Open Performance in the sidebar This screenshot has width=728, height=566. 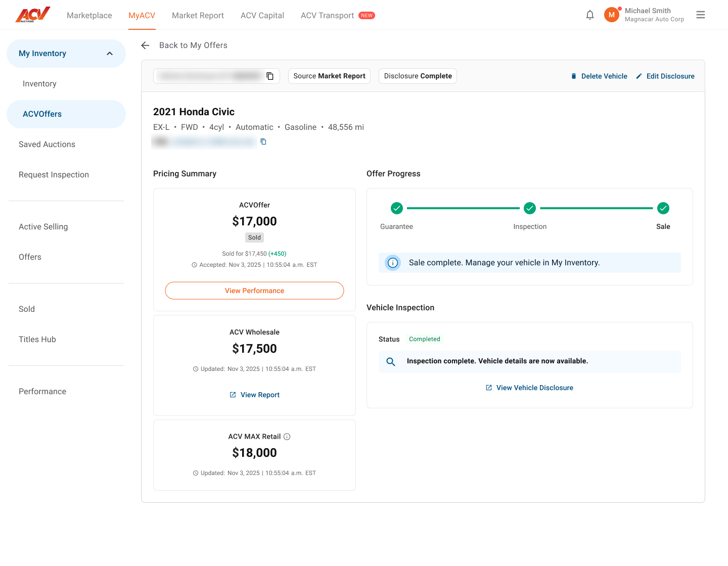pyautogui.click(x=42, y=392)
